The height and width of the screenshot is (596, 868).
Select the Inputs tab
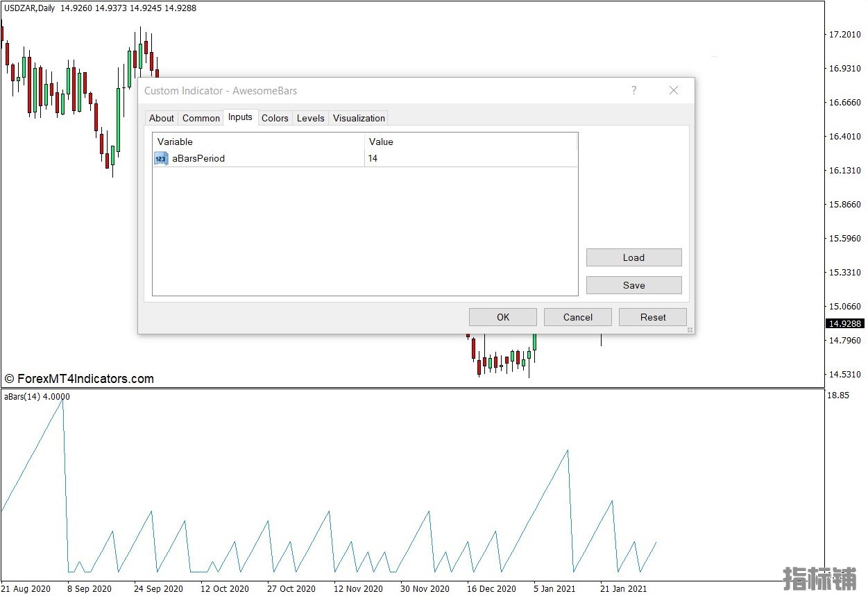(x=240, y=117)
